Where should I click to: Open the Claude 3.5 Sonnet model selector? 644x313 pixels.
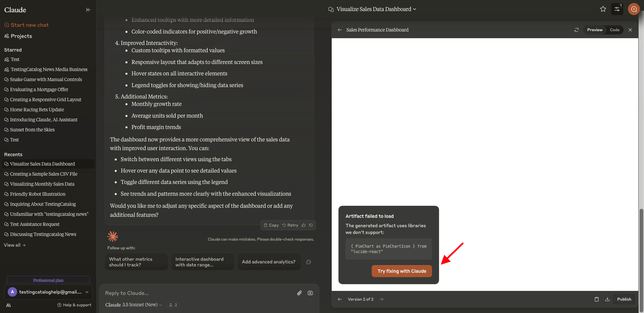pos(134,305)
